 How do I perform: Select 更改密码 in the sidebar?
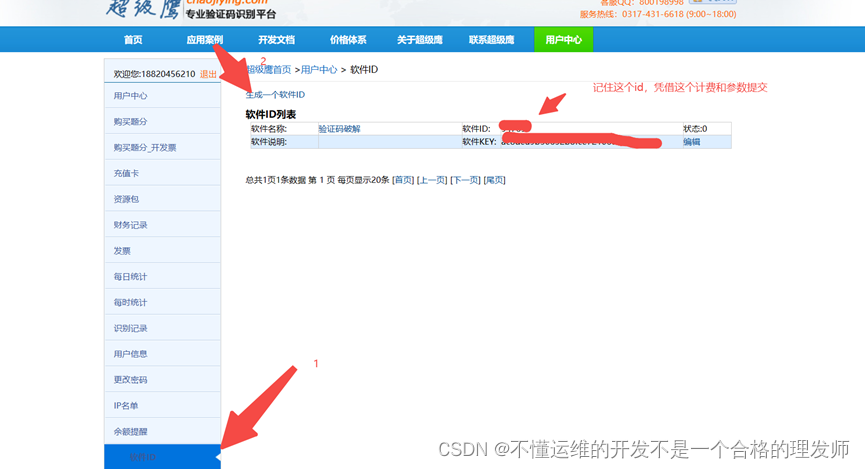(x=162, y=380)
